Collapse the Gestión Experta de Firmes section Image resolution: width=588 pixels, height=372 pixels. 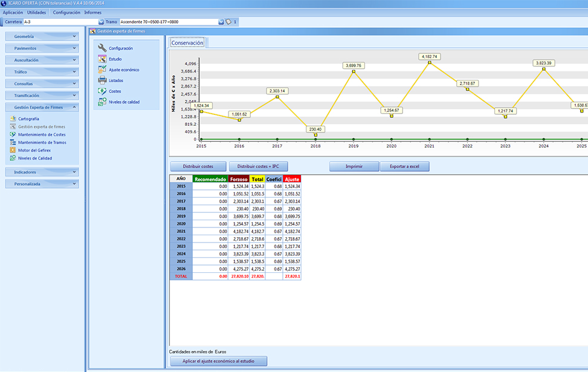(x=42, y=107)
